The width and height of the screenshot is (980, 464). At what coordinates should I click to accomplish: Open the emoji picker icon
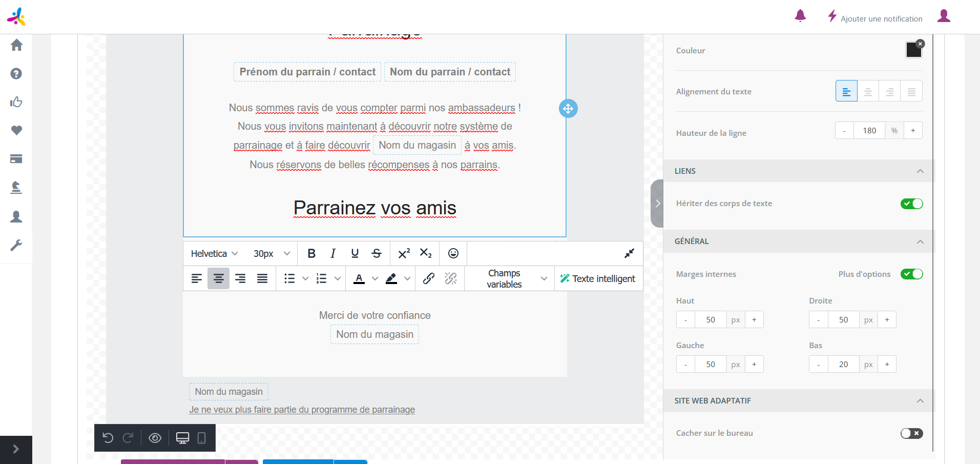(453, 253)
